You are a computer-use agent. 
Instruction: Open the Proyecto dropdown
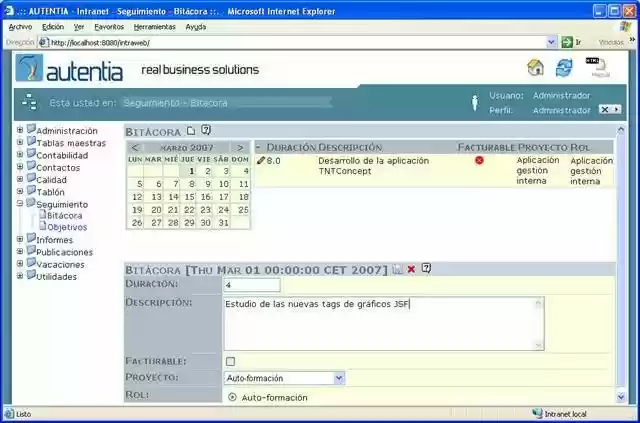(339, 378)
